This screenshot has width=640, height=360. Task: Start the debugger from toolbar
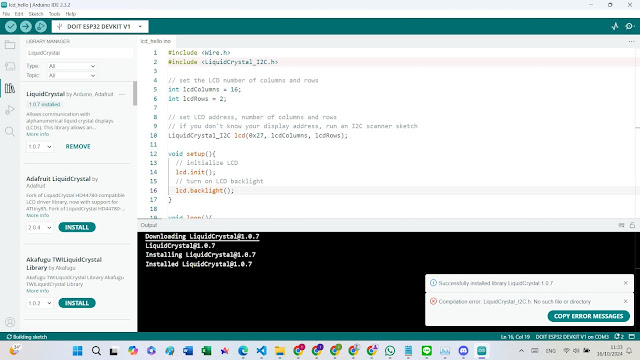(x=40, y=27)
